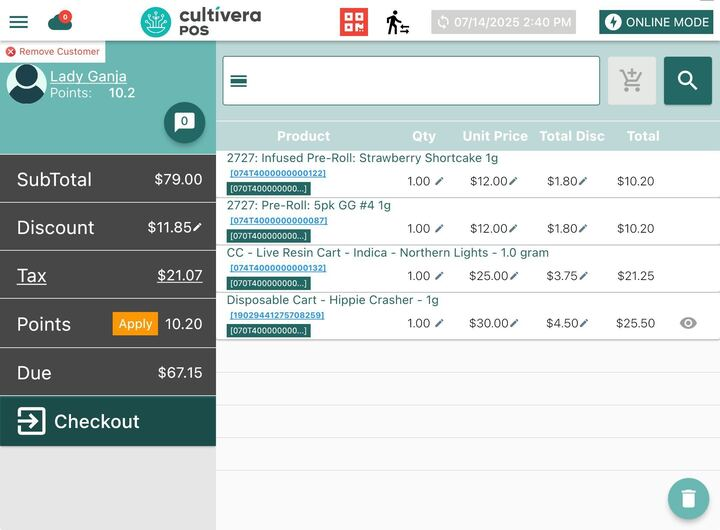Edit unit price for Strawberry Shortcake pre-roll

tap(513, 181)
